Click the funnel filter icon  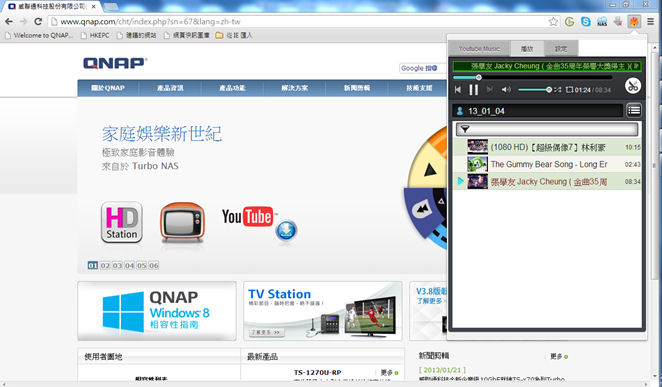pos(464,129)
